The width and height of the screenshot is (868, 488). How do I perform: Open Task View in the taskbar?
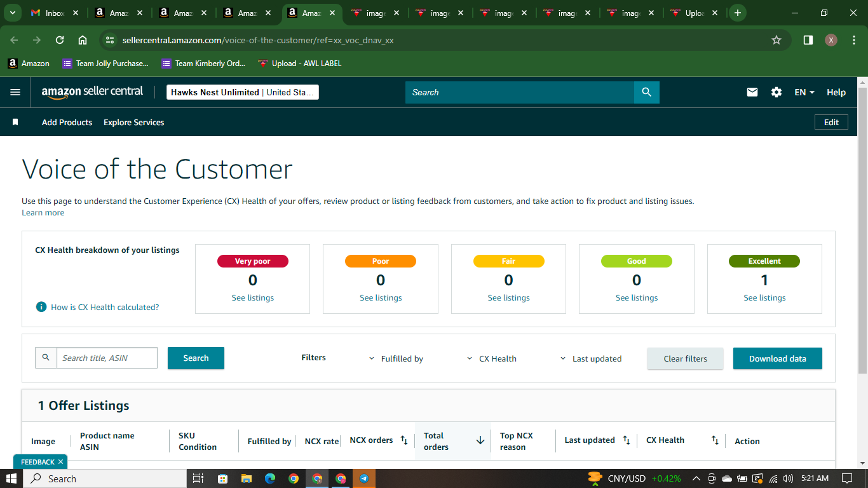(x=198, y=478)
